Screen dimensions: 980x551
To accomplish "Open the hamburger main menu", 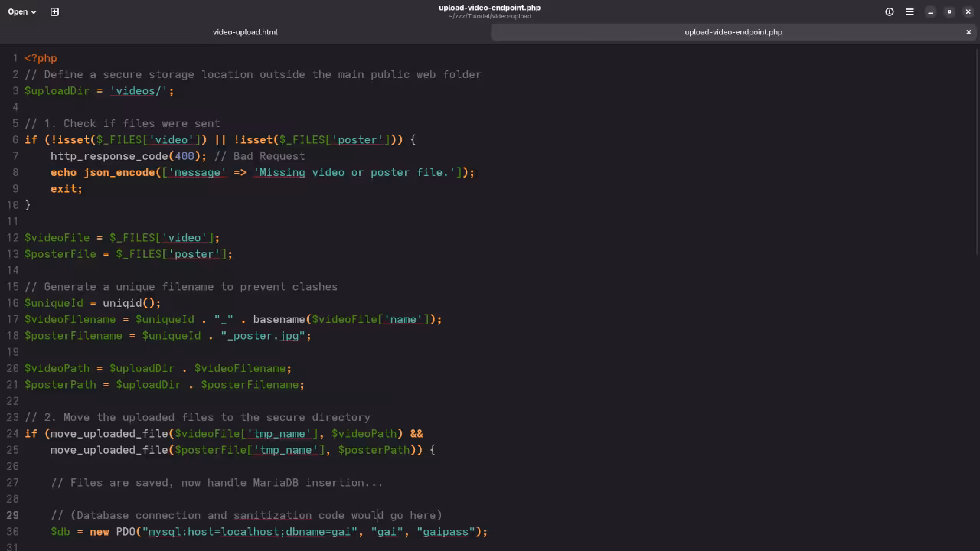I will pyautogui.click(x=910, y=11).
